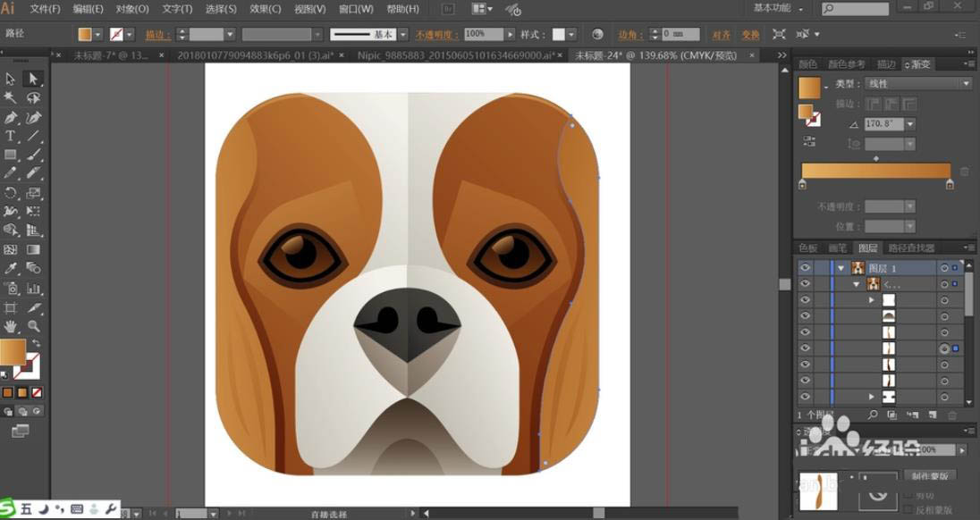Set paint mode to Color in toolbox
The width and height of the screenshot is (980, 520).
click(7, 392)
